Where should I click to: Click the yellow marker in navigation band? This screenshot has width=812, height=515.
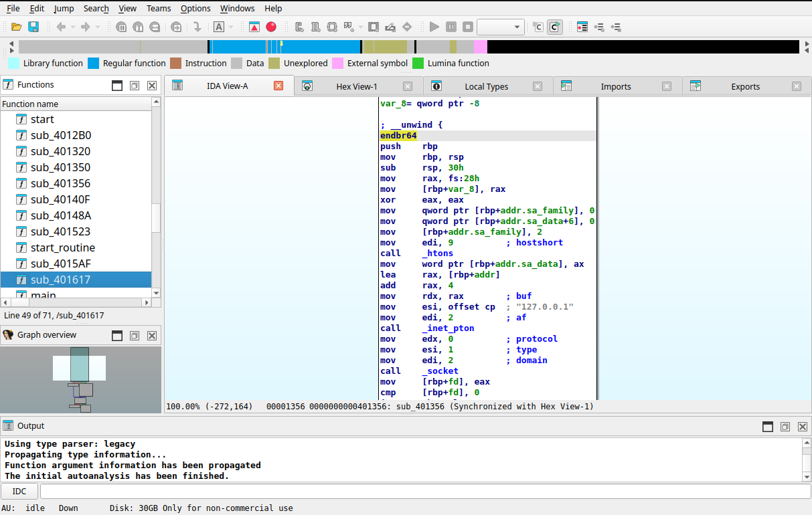pos(281,45)
